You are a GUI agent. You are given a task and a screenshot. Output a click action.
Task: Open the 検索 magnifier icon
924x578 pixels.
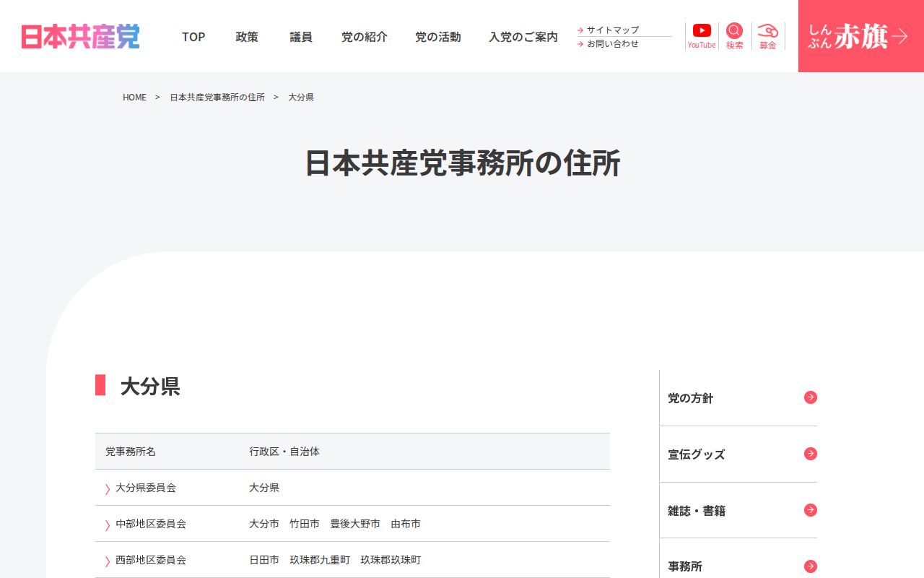(x=734, y=36)
